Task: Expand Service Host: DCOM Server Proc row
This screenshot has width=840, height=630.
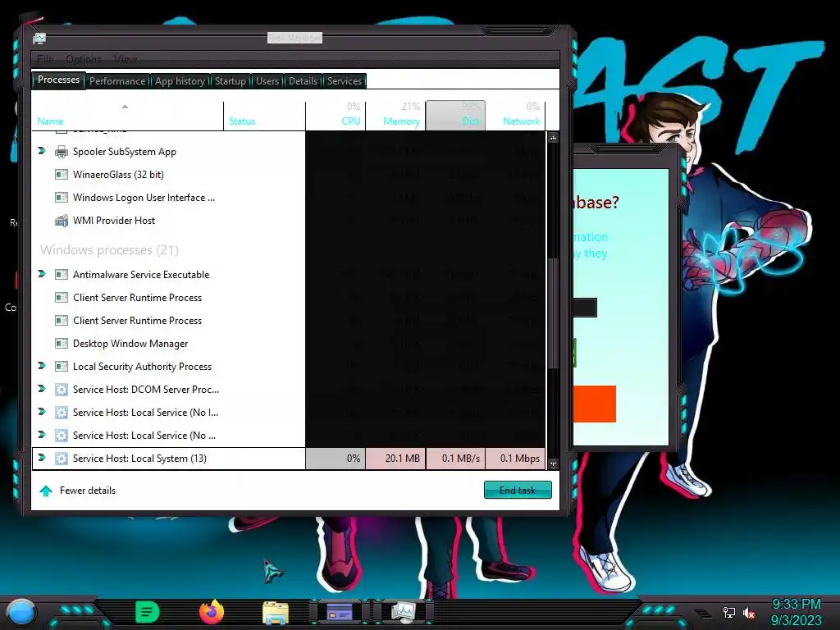Action: click(x=42, y=389)
